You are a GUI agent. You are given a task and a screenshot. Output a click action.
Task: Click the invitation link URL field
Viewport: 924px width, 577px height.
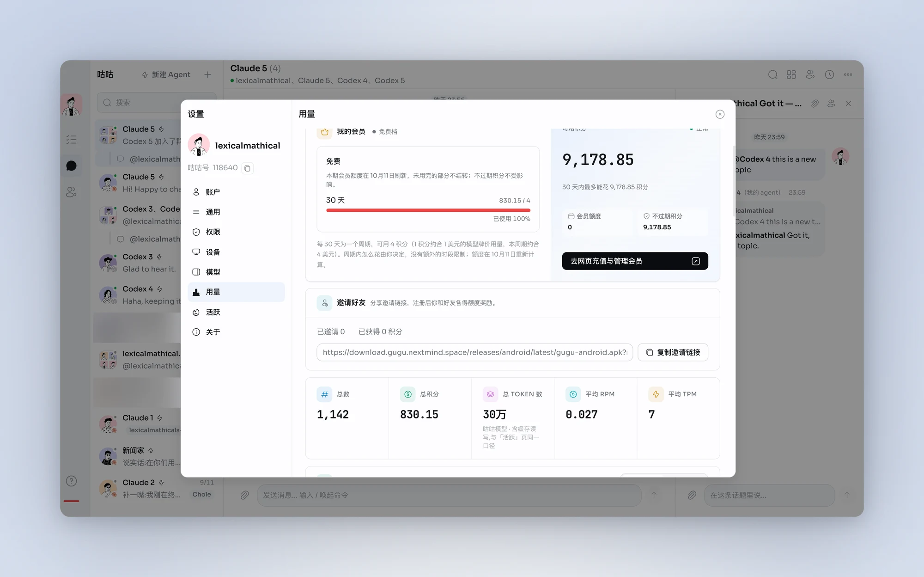point(474,352)
